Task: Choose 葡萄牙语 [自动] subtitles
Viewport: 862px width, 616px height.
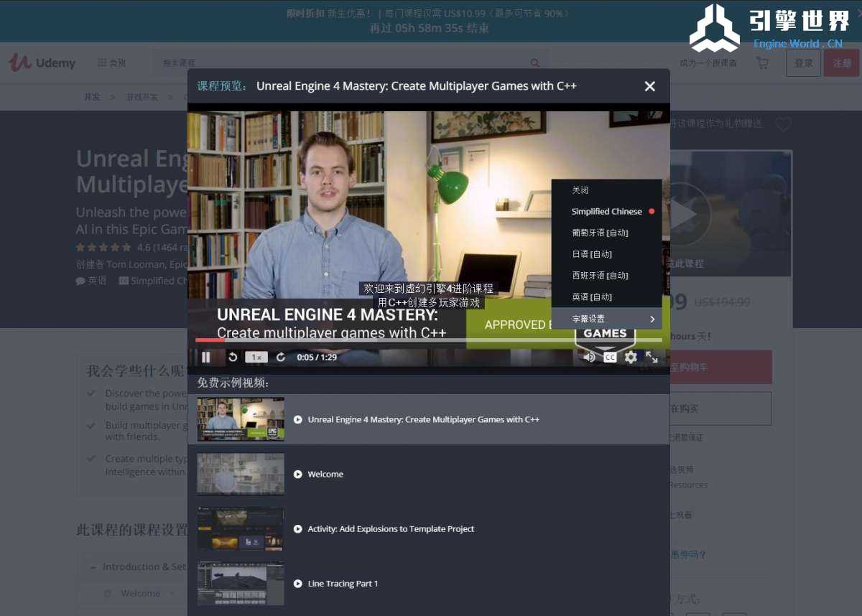Action: [606, 233]
